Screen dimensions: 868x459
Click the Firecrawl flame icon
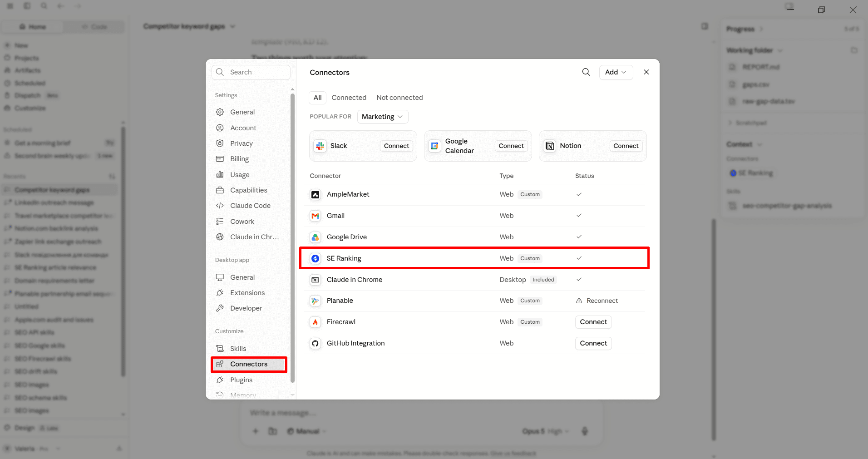[315, 322]
